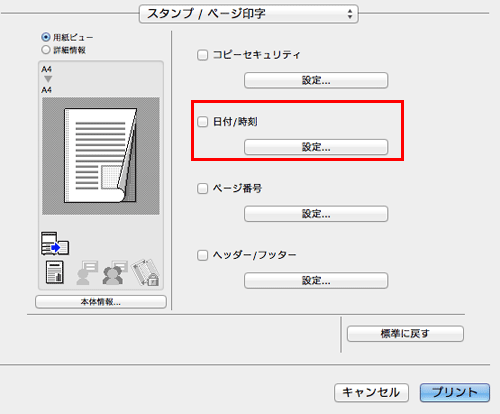The height and width of the screenshot is (414, 500).
Task: Click the document report icon
Action: pyautogui.click(x=55, y=272)
